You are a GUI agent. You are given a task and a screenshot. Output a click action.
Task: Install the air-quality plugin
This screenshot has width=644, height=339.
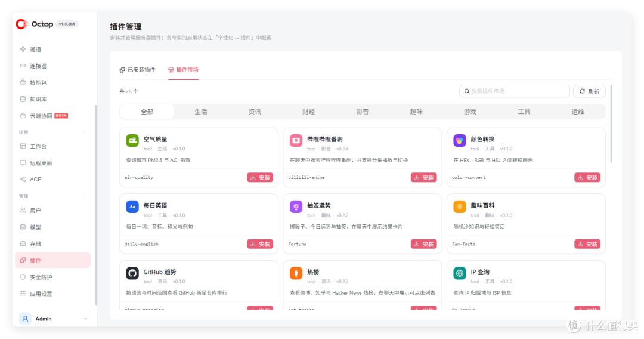[260, 177]
